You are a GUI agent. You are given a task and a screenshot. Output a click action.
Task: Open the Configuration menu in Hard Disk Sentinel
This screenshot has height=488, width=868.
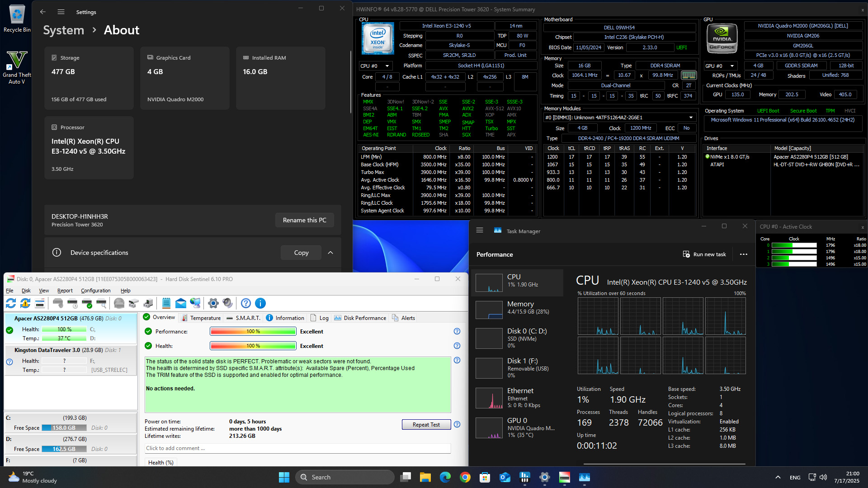point(95,291)
